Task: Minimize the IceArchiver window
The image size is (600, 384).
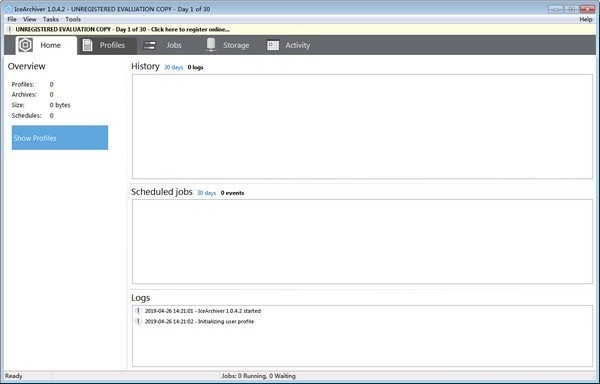Action: pos(555,9)
